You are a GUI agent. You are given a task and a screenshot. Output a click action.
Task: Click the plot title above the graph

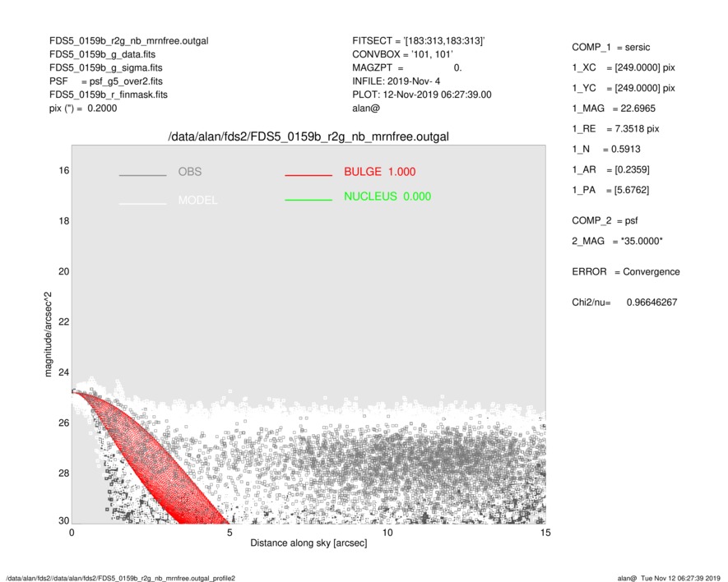click(308, 136)
